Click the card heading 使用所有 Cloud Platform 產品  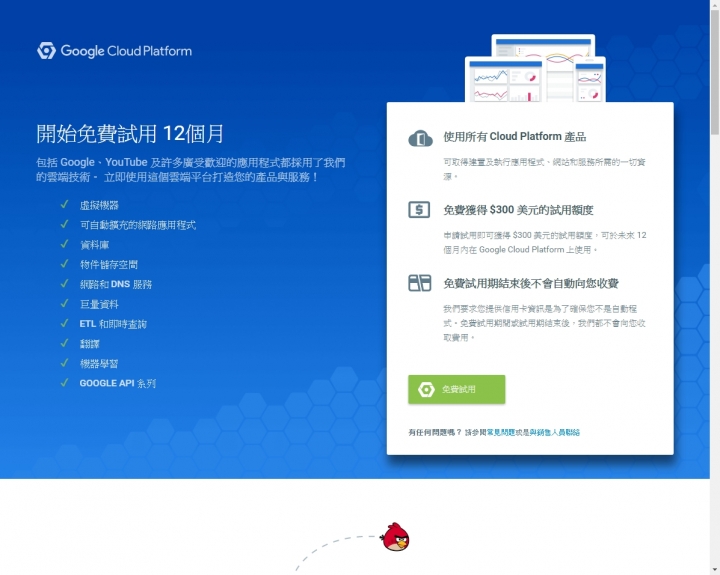pyautogui.click(x=515, y=137)
